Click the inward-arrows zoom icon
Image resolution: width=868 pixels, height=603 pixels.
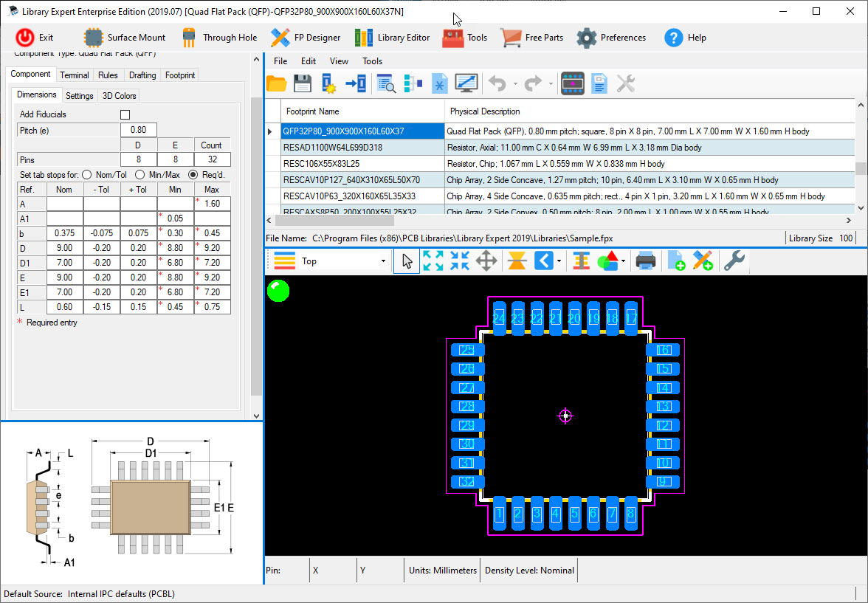(x=459, y=261)
